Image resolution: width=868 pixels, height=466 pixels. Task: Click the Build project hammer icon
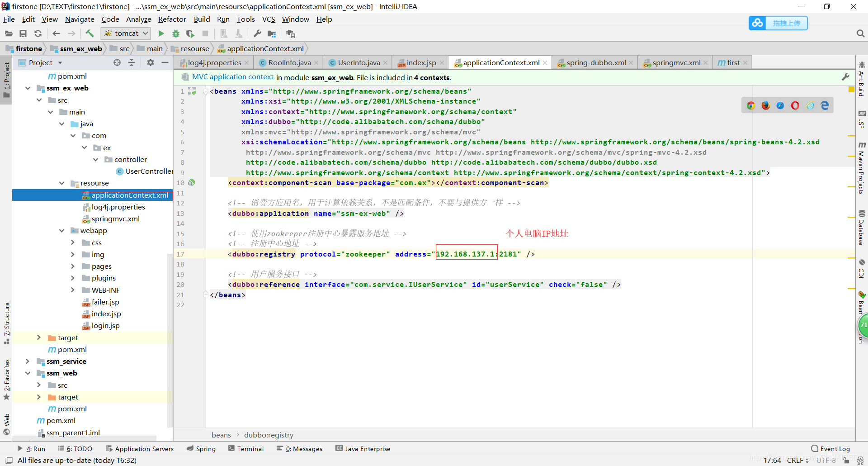tap(90, 33)
